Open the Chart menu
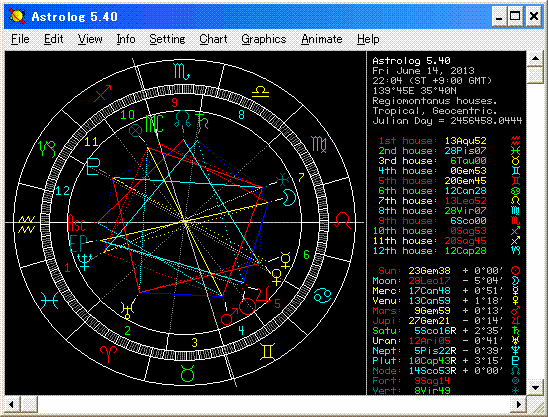 point(213,39)
